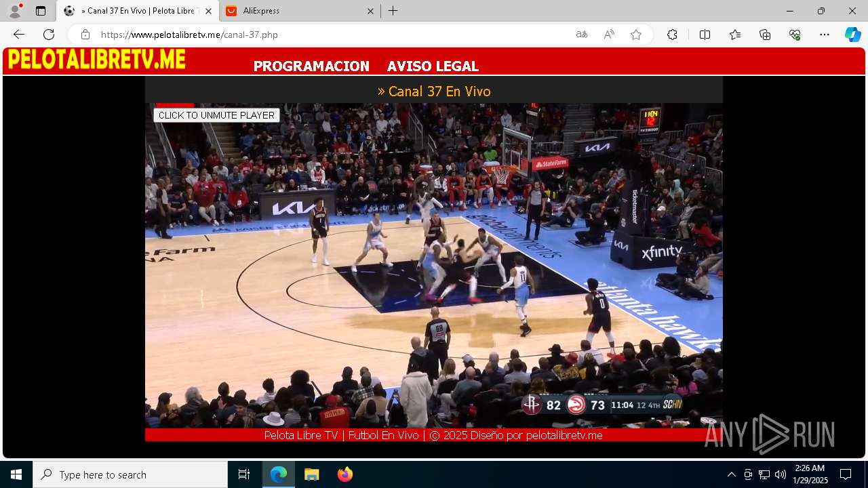Open the Favorites list

(735, 35)
